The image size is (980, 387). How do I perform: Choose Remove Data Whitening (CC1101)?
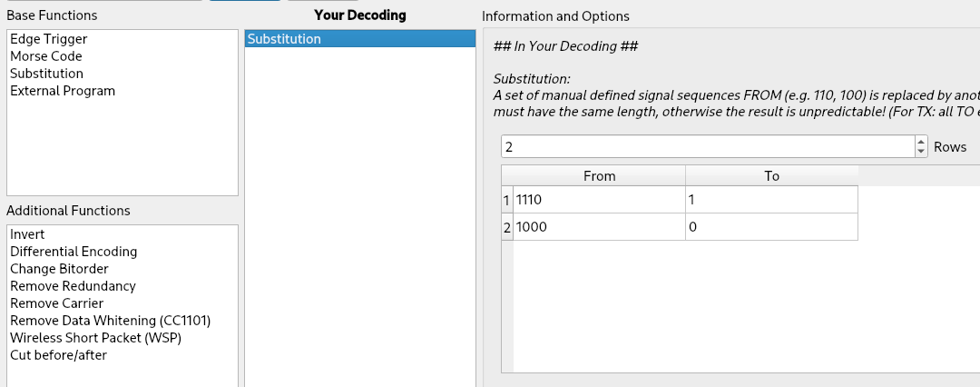[x=110, y=321]
